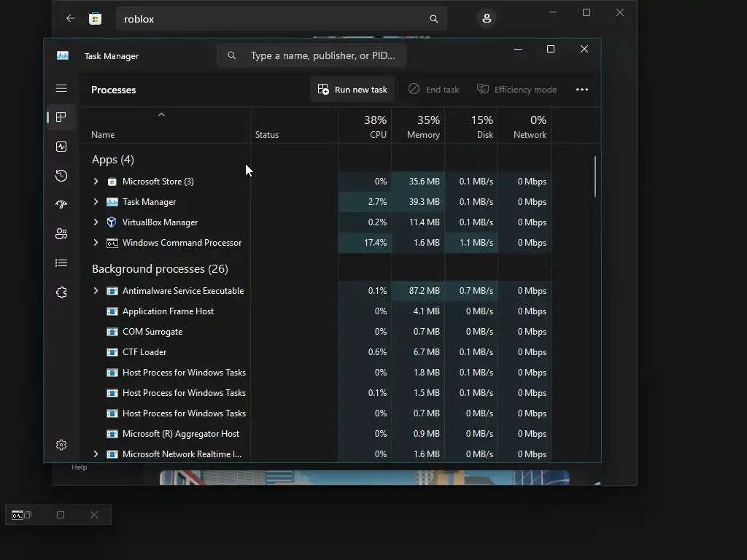Click the 0.7 MB/s disk cell
This screenshot has width=747, height=560.
[471, 291]
